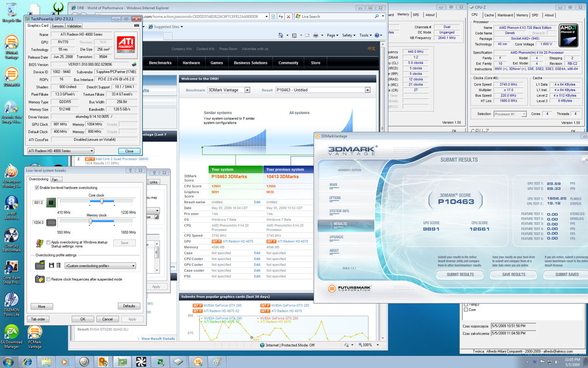The height and width of the screenshot is (368, 588).
Task: Open the Hardware menu on ORB site
Action: coord(191,63)
